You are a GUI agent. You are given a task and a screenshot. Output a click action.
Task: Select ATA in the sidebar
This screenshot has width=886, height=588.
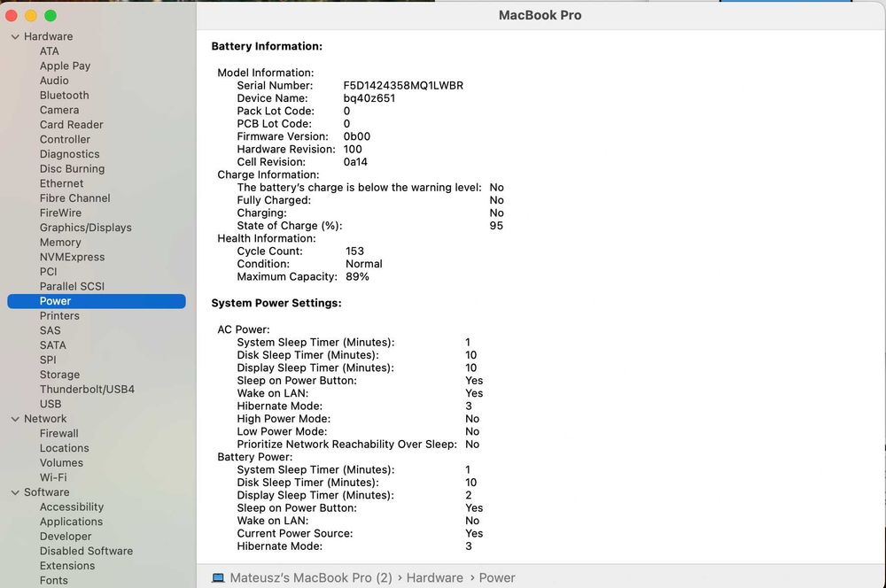pos(49,51)
